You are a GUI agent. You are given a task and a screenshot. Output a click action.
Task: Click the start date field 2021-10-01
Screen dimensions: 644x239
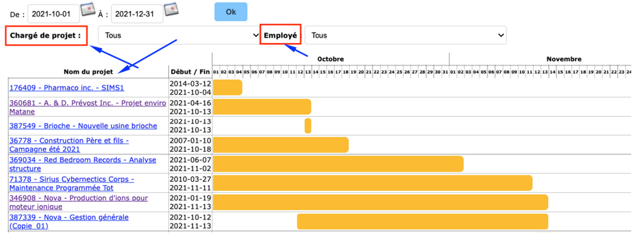[53, 14]
